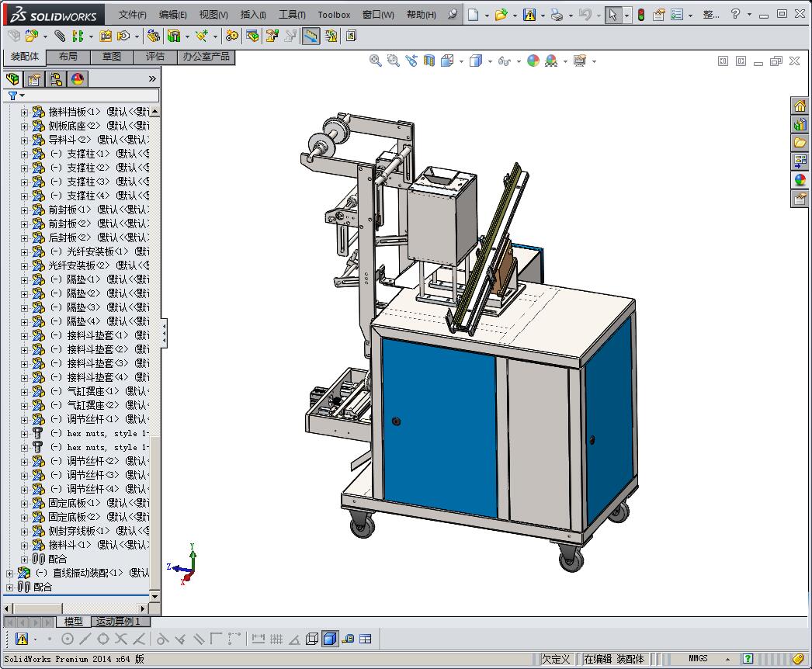
Task: Open the 文件(F) menu
Action: click(133, 15)
